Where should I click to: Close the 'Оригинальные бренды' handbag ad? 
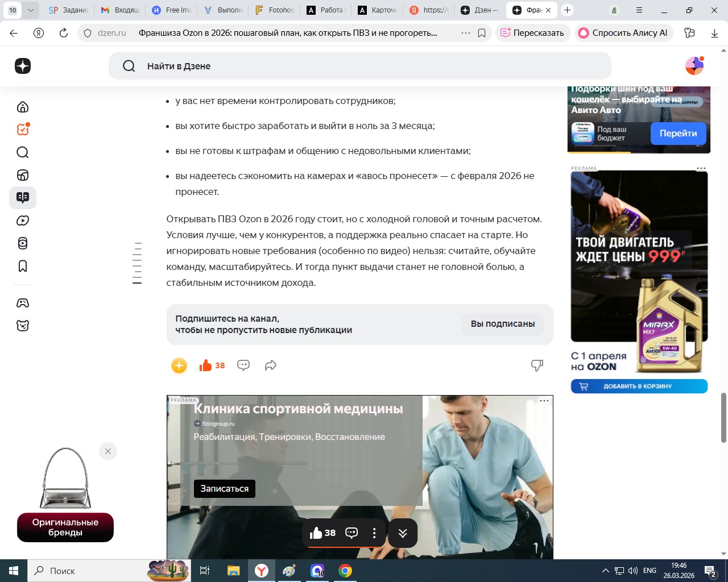click(x=108, y=451)
